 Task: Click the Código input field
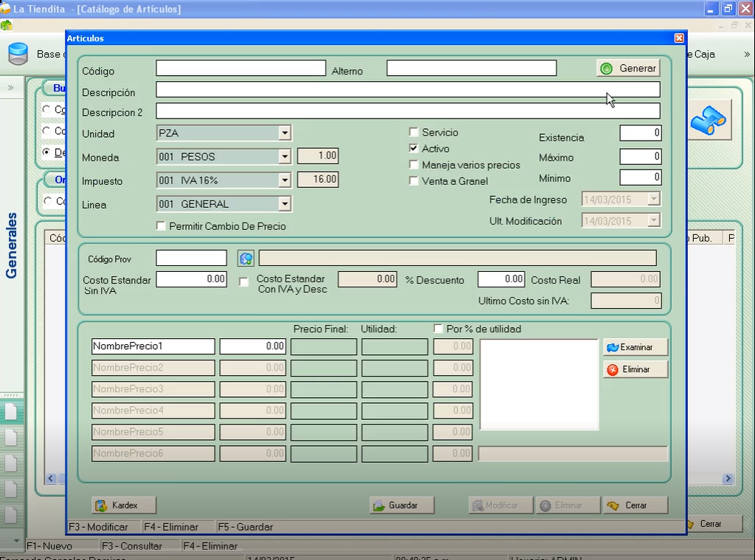click(240, 69)
